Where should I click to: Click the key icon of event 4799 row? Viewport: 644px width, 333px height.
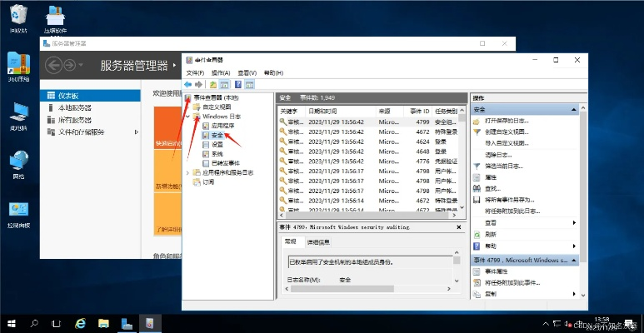[x=282, y=122]
